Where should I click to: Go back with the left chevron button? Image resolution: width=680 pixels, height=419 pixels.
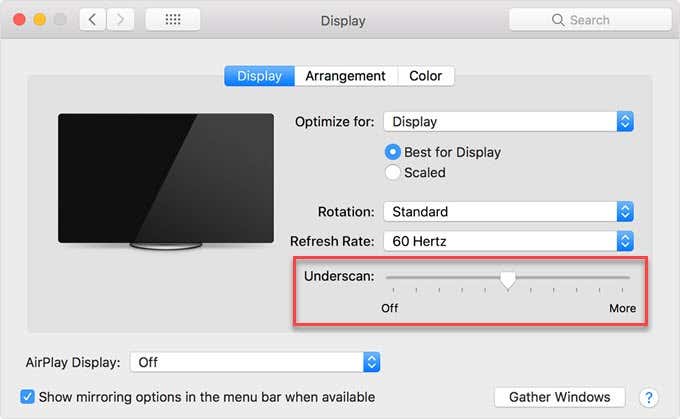(92, 20)
